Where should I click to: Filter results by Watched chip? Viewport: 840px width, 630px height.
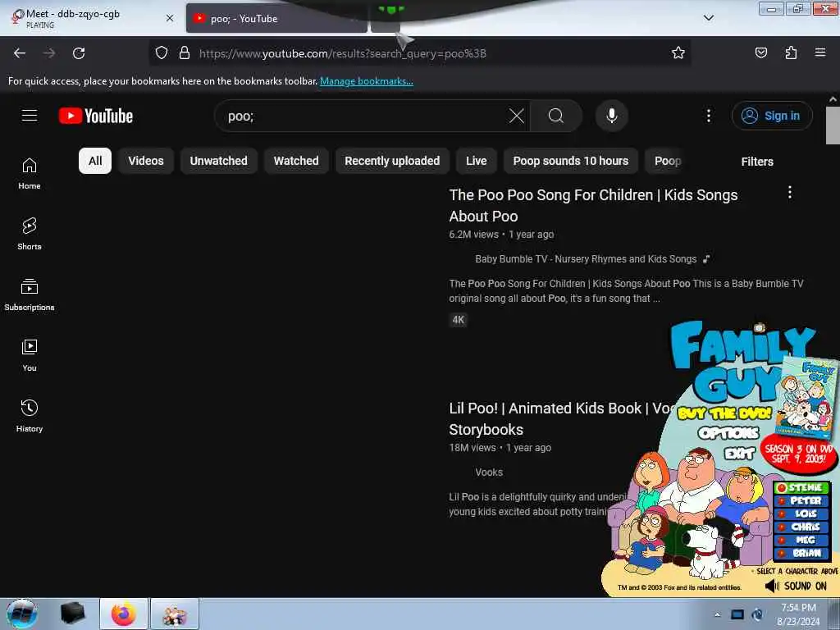[296, 161]
